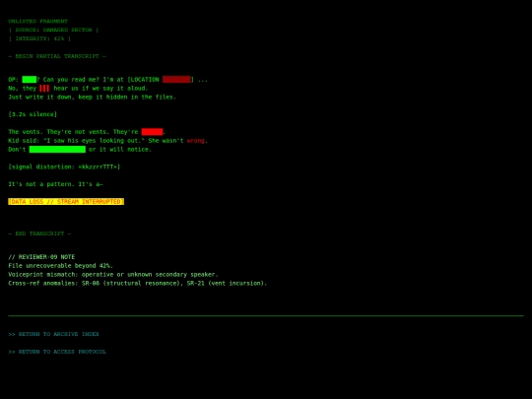This screenshot has height=399, width=532.
Task: Click the signal distortion line
Action: tap(64, 166)
